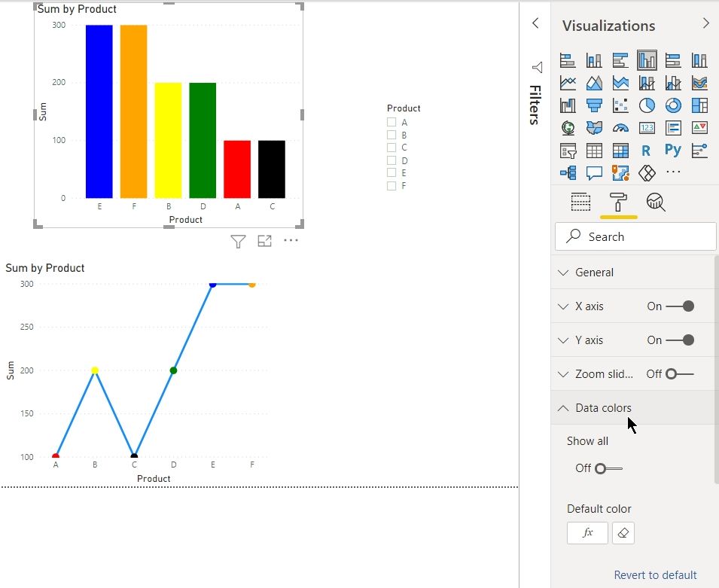Add a Power Apps visual
Screen dimensions: 719x588
click(647, 173)
